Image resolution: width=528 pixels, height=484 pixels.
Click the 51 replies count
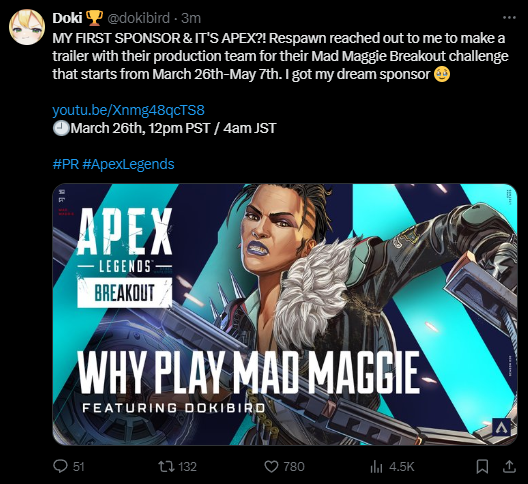pyautogui.click(x=78, y=467)
